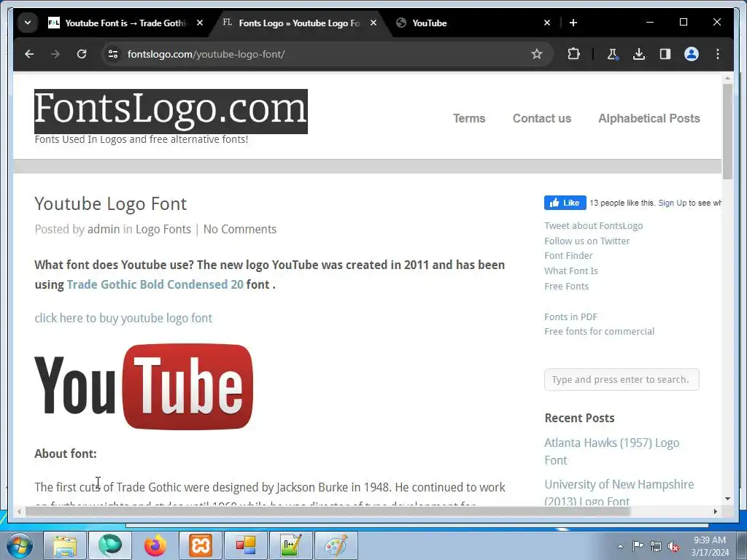747x560 pixels.
Task: Open the taskbar clock showing 9:39 AM
Action: click(710, 546)
